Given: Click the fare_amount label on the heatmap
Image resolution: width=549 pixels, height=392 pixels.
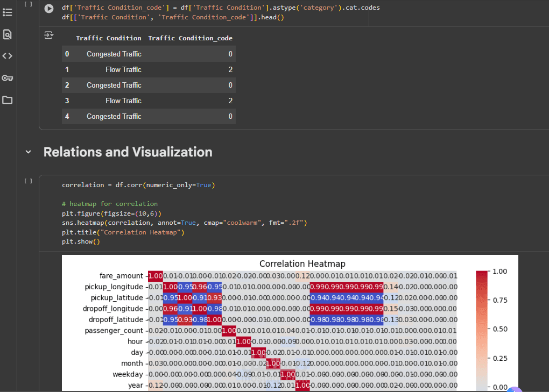Looking at the screenshot, I should (x=121, y=276).
